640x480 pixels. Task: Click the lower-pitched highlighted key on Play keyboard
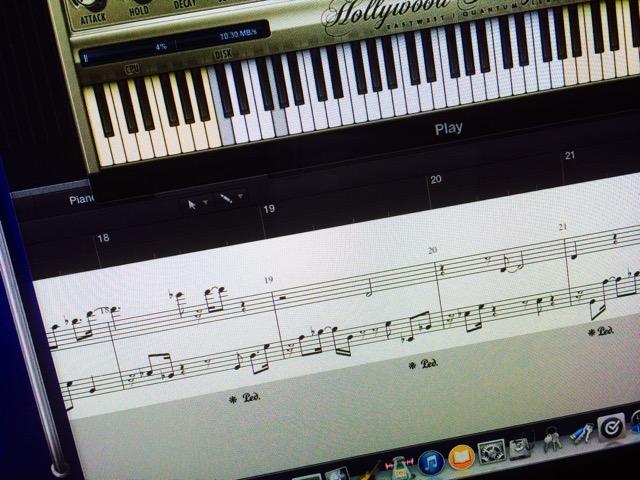pyautogui.click(x=227, y=130)
